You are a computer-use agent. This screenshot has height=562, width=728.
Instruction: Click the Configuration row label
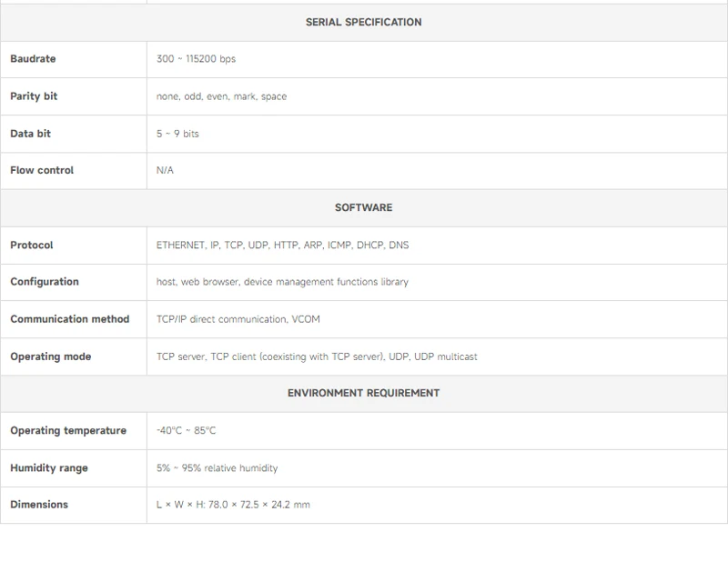tap(45, 282)
